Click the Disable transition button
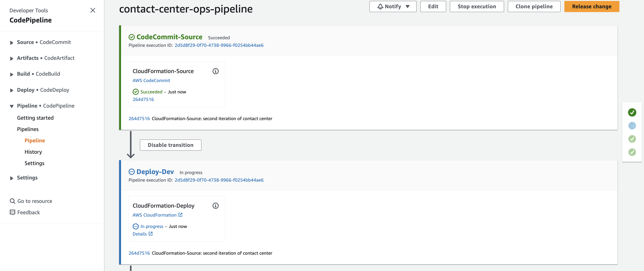This screenshot has height=271, width=644. (170, 145)
